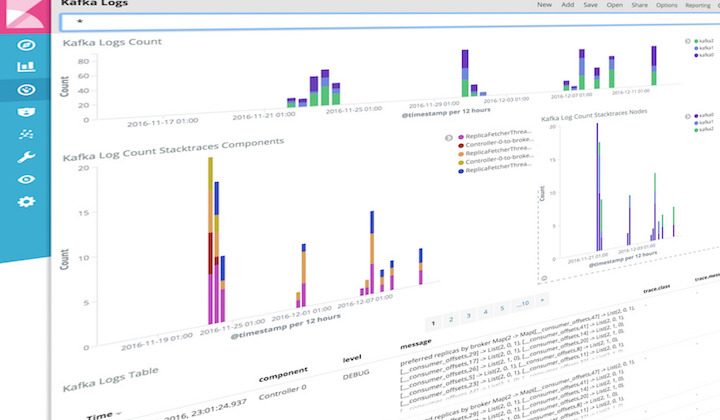Click Open in the top menu
Screen dimensions: 720x420
tap(614, 5)
